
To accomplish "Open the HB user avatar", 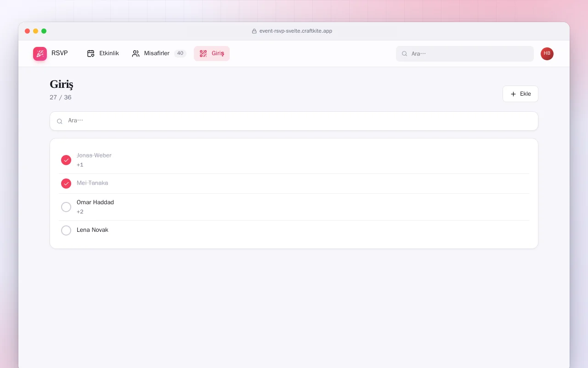I will click(547, 54).
